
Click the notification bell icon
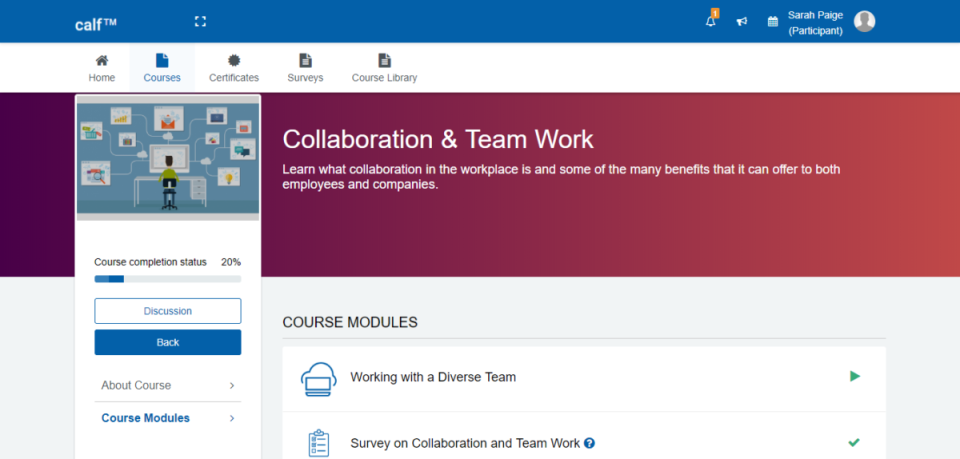[711, 21]
